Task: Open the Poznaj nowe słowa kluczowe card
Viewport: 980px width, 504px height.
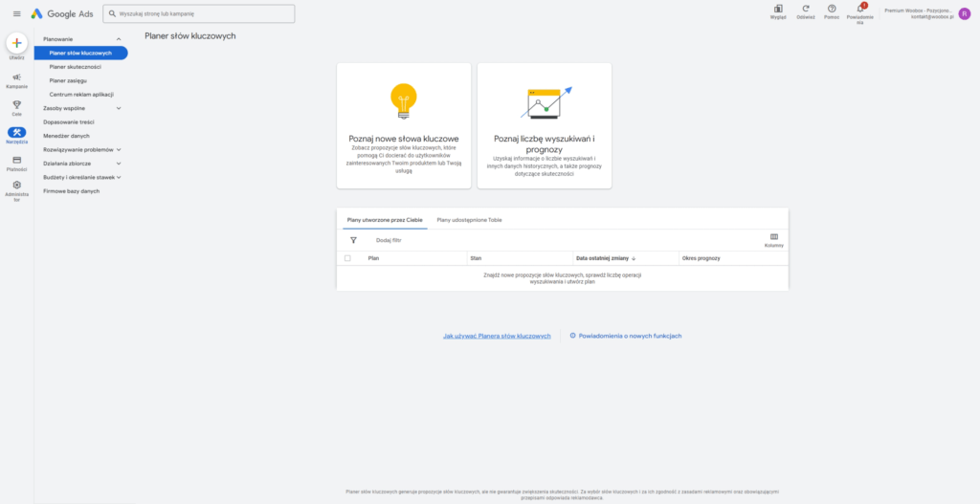Action: coord(404,125)
